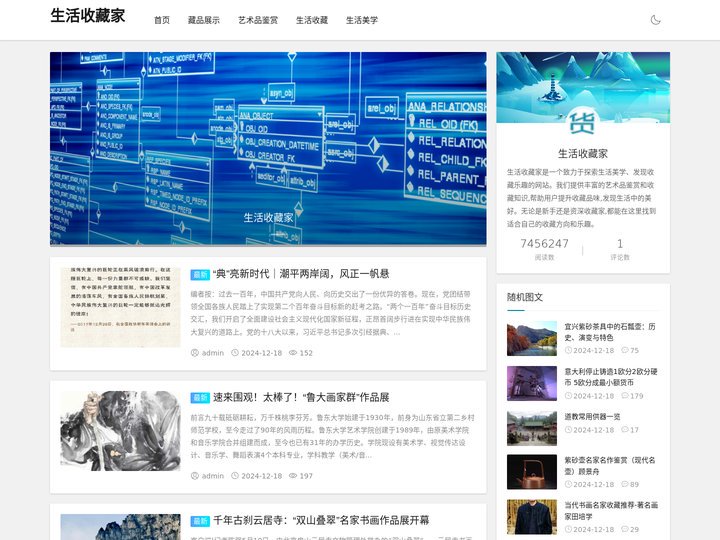Click thumbnail of 千年古刹云居寺 article
The height and width of the screenshot is (540, 720).
pyautogui.click(x=120, y=527)
